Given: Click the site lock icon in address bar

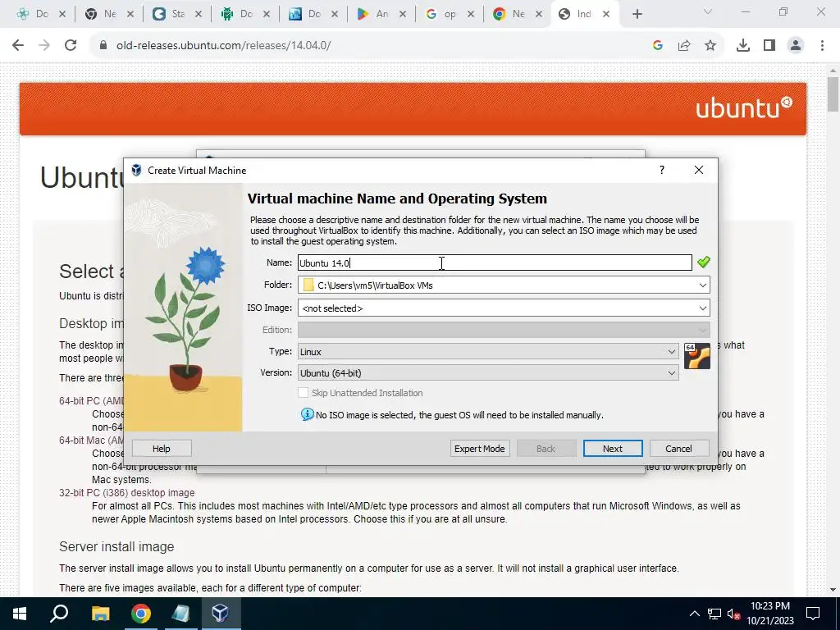Looking at the screenshot, I should [x=103, y=46].
